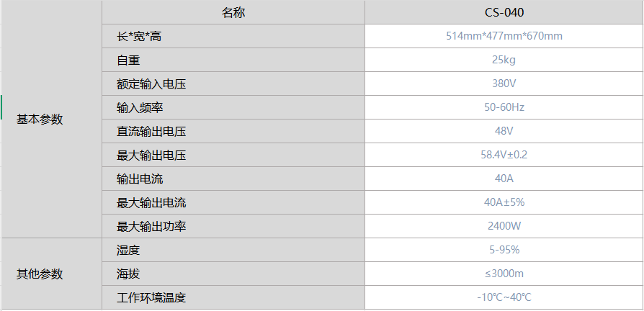
Task: Select the 输入频率 row label
Action: [x=140, y=107]
